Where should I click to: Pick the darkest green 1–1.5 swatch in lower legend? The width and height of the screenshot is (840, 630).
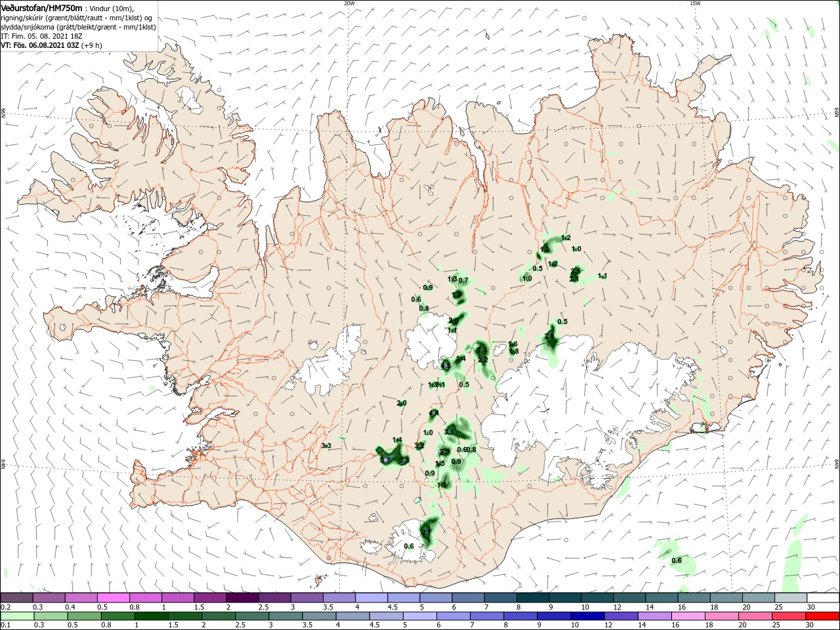coord(152,616)
